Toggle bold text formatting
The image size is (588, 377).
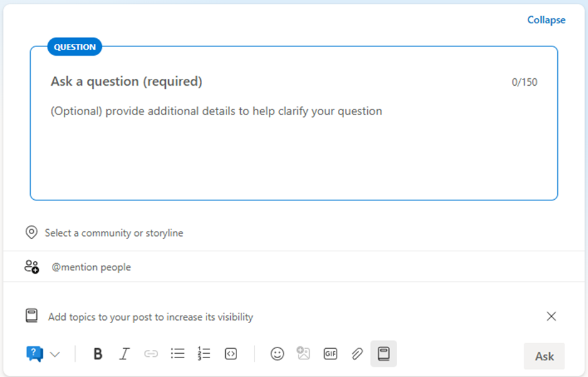(x=98, y=354)
